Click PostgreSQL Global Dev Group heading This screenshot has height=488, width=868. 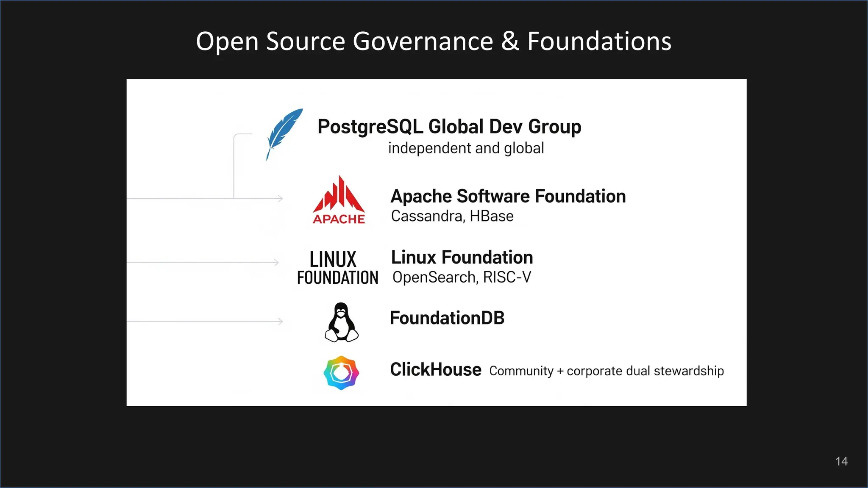pyautogui.click(x=449, y=127)
